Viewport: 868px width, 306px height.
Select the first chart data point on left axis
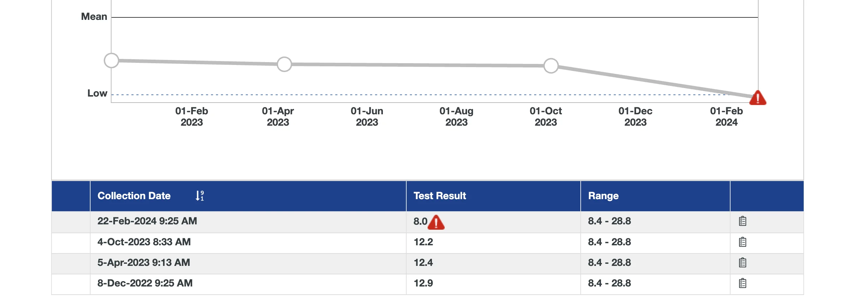point(112,60)
